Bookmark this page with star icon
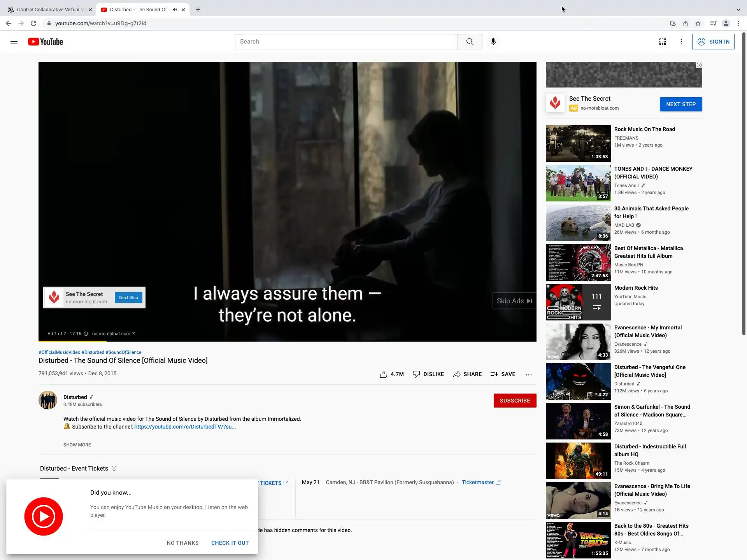Viewport: 747px width, 560px height. pyautogui.click(x=698, y=23)
